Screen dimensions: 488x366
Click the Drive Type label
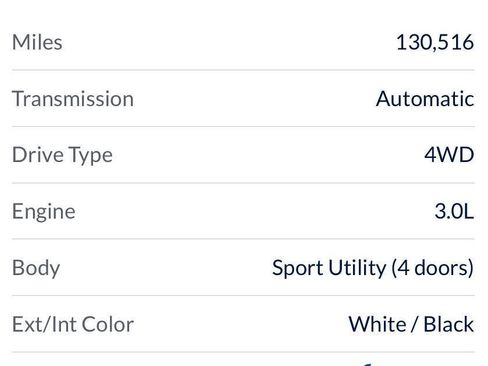point(62,155)
